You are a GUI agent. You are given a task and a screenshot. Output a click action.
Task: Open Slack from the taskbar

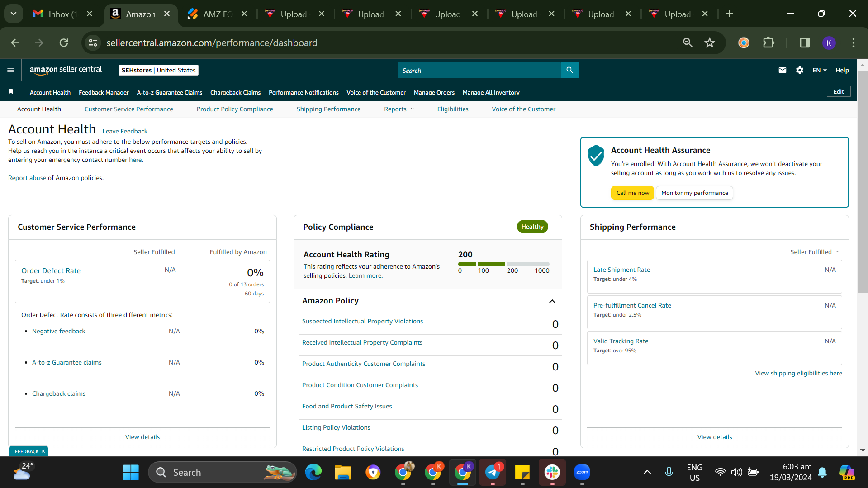[552, 473]
